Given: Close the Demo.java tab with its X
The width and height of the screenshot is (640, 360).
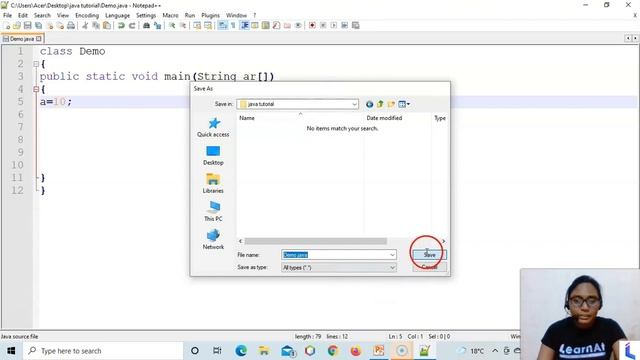Looking at the screenshot, I should coord(39,39).
